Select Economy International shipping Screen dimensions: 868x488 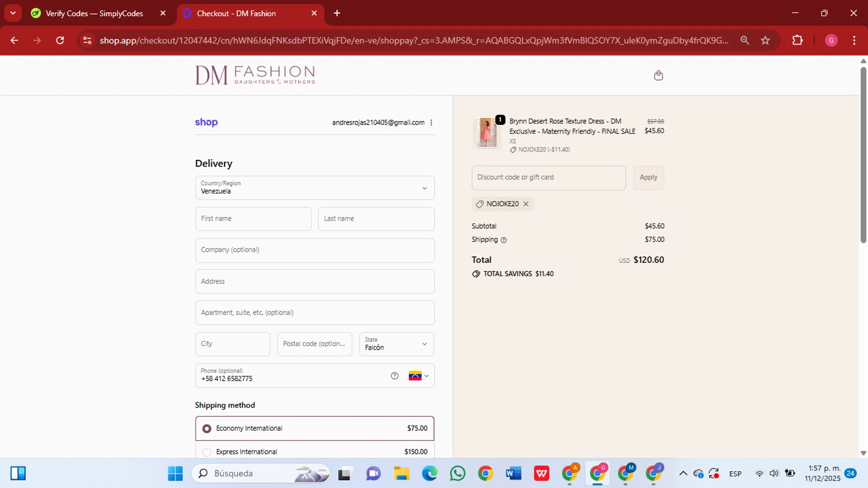click(315, 428)
